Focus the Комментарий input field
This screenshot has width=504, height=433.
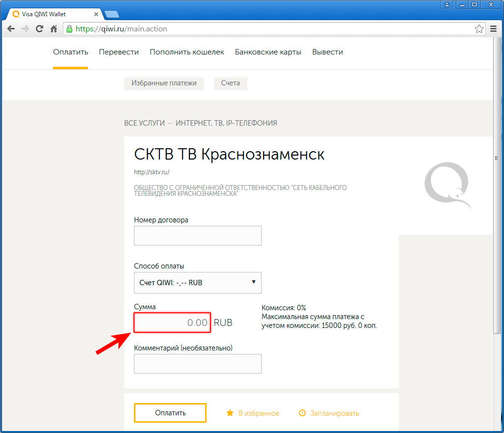coord(198,364)
